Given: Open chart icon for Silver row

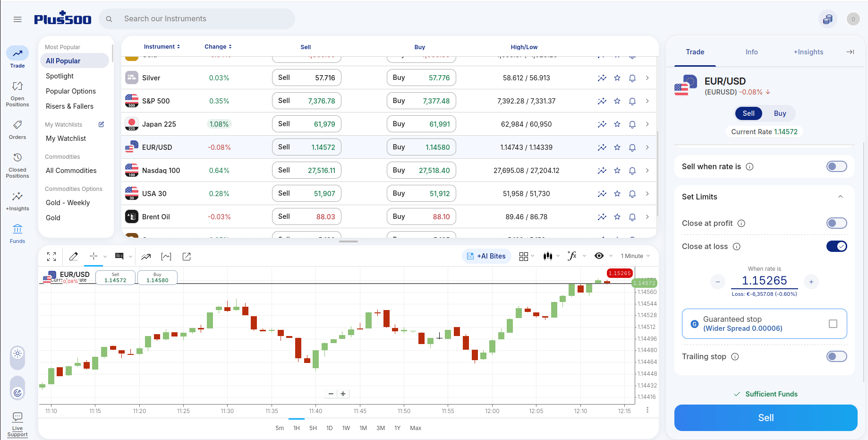Looking at the screenshot, I should click(602, 78).
